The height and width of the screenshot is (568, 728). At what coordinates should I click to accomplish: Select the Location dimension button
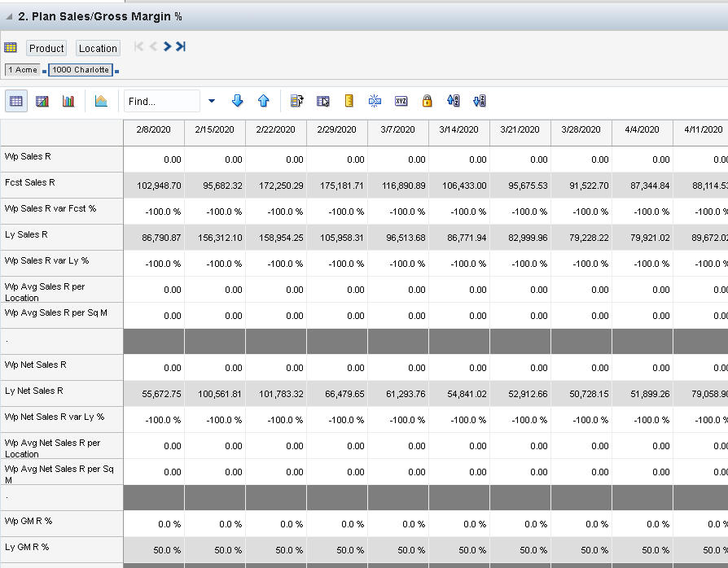[x=98, y=48]
